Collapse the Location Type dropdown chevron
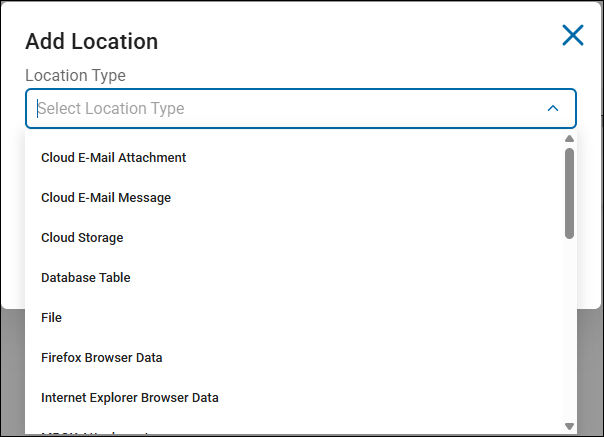 (553, 108)
